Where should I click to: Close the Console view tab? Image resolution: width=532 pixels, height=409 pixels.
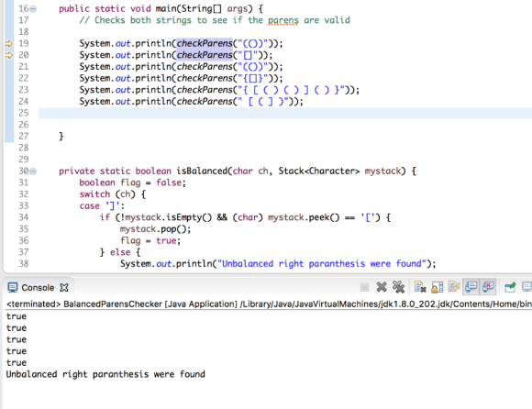click(x=64, y=288)
